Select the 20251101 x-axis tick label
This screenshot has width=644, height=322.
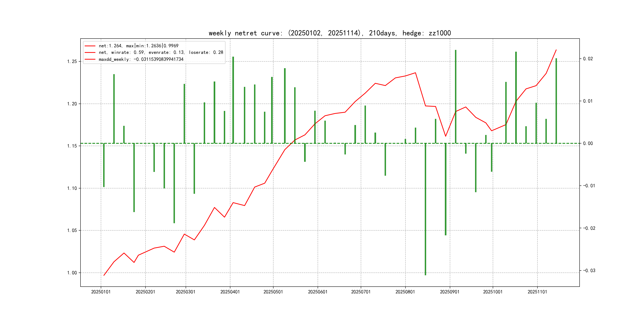pos(537,292)
